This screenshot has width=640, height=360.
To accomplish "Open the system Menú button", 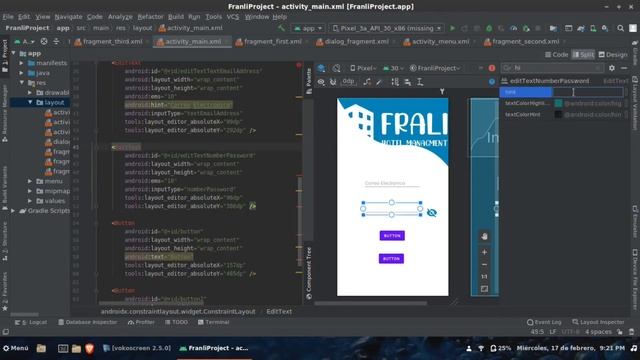I will pos(16,348).
